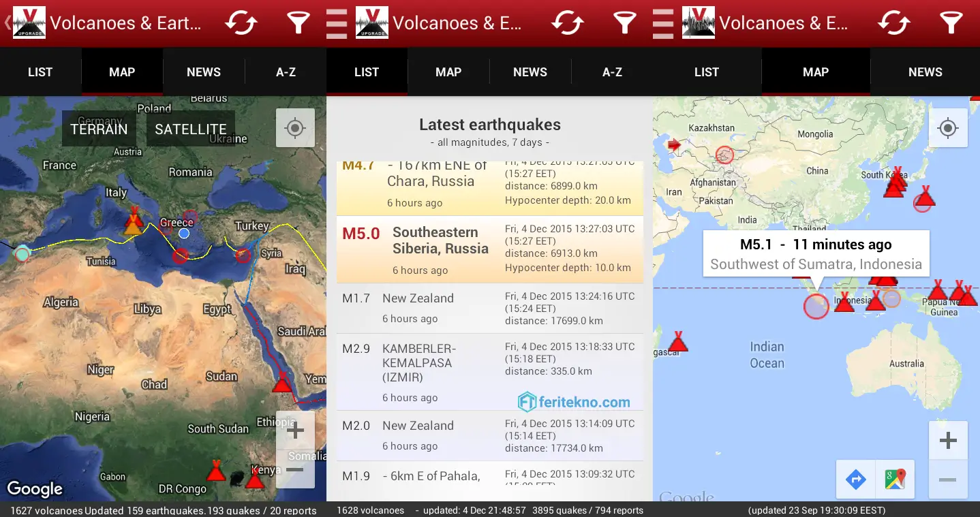980x517 pixels.
Task: Select teal earthquake circle near Gibraltar
Action: (22, 253)
